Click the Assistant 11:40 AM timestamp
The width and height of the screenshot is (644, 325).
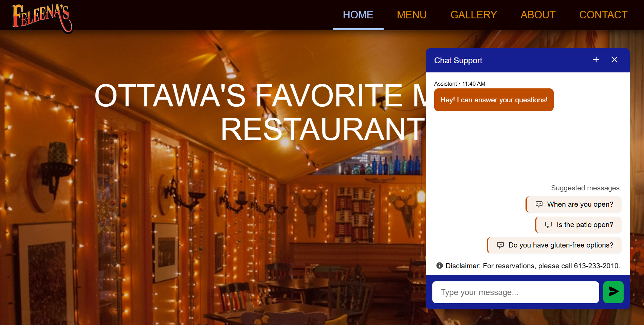pos(460,84)
